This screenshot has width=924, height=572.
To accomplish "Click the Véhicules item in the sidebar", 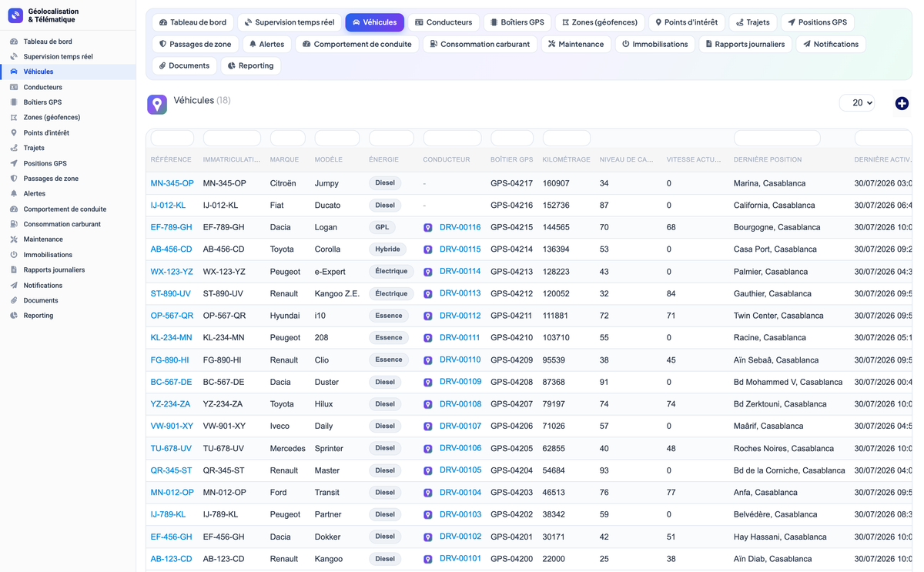I will click(68, 72).
